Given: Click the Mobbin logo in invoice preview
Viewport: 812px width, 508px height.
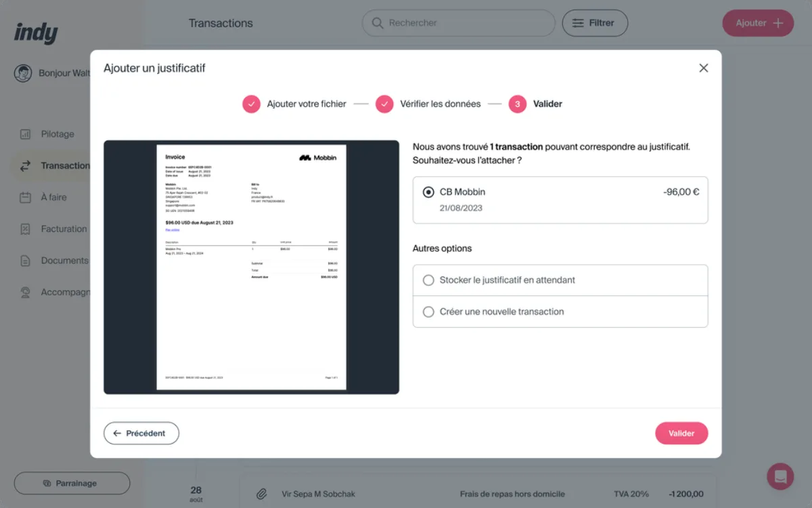Looking at the screenshot, I should click(x=317, y=158).
